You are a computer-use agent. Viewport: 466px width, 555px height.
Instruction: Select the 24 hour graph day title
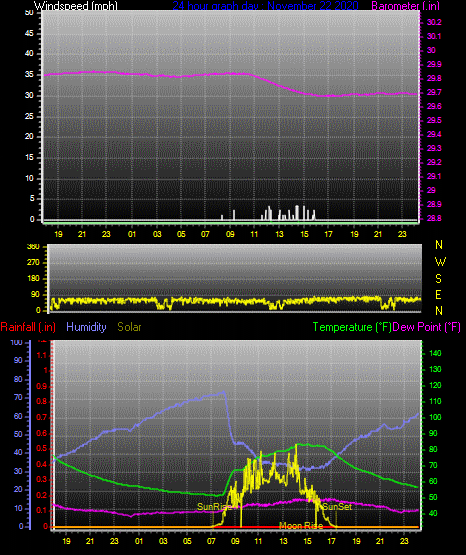(265, 6)
